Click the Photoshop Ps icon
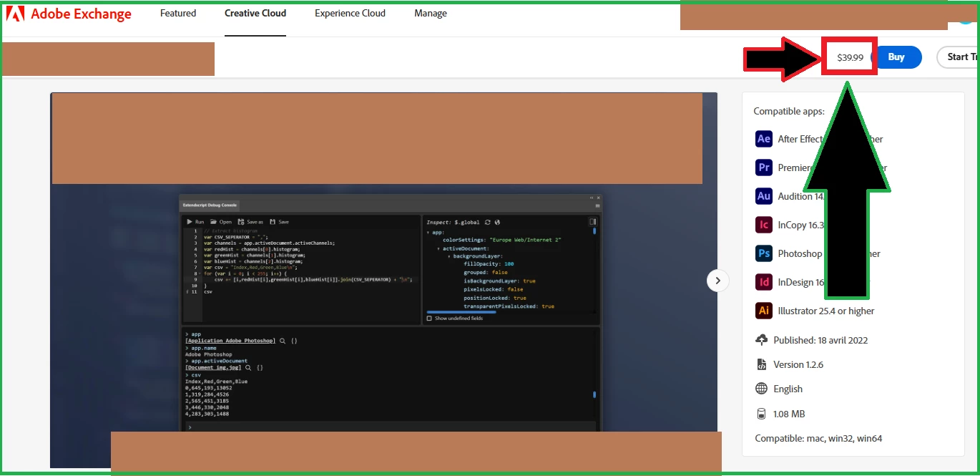Screen dimensions: 980x476 click(x=764, y=253)
